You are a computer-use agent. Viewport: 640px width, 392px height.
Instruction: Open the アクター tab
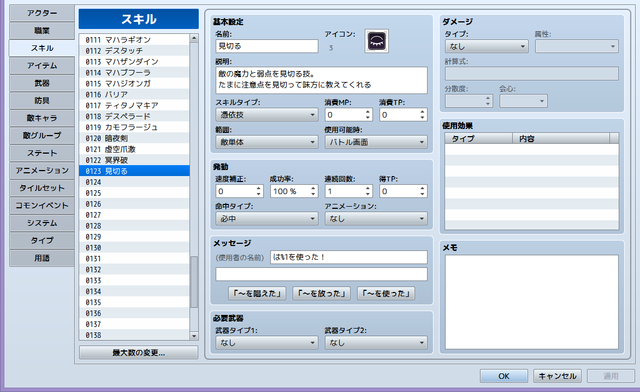42,13
